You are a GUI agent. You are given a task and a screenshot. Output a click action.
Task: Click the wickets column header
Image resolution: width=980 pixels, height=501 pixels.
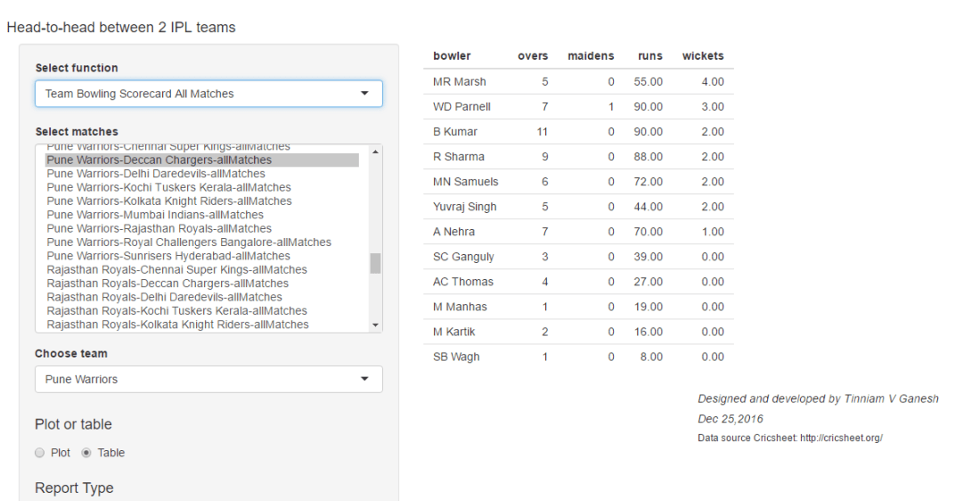(x=703, y=56)
